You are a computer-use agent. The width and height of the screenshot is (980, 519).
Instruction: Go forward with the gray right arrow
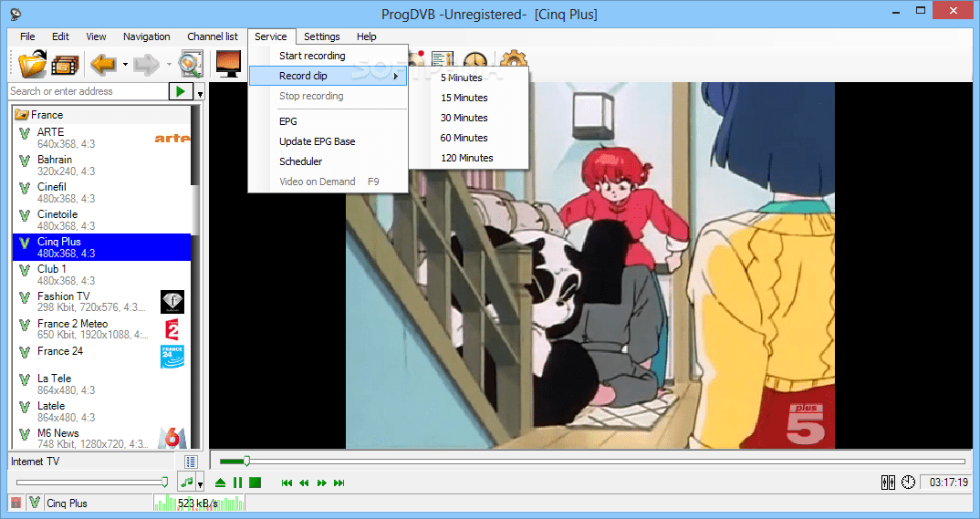pyautogui.click(x=146, y=65)
